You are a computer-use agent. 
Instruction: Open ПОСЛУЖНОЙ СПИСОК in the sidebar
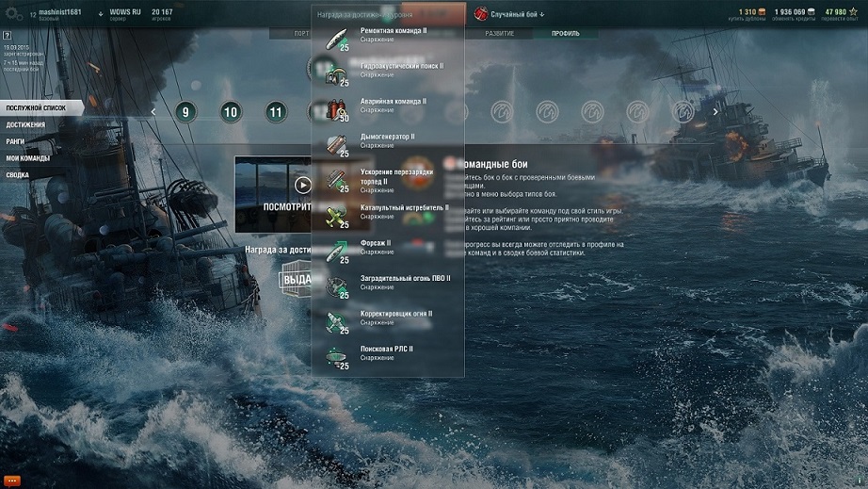[41, 108]
